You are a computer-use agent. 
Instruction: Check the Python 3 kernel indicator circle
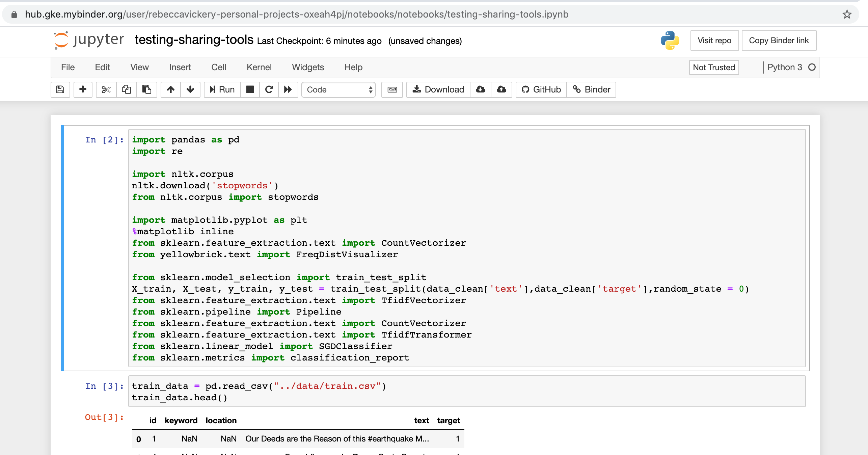click(x=811, y=67)
